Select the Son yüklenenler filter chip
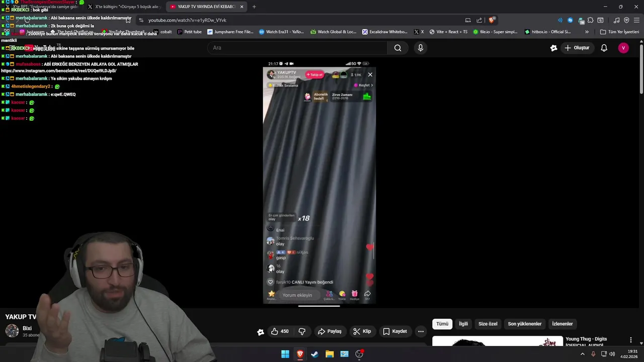 (525, 324)
